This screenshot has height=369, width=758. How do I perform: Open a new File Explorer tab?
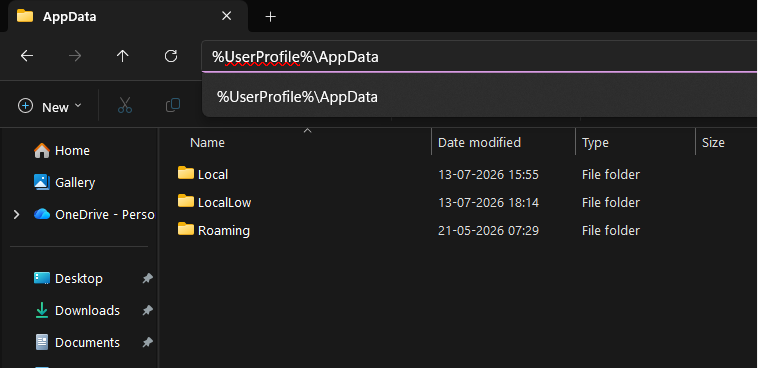[271, 17]
